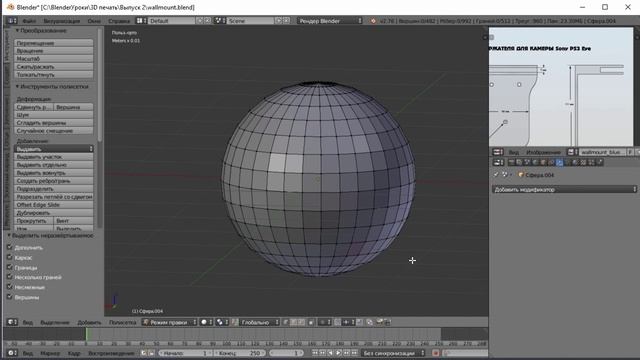This screenshot has height=360, width=640.
Task: Click OpenGL render image icon in 3D header
Action: tap(379, 322)
